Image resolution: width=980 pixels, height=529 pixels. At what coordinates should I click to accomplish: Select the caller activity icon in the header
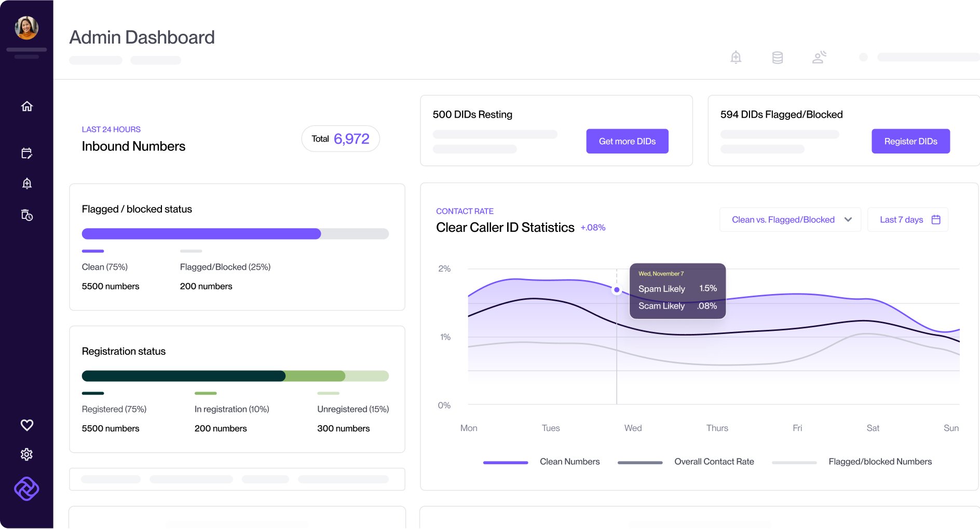(x=819, y=58)
